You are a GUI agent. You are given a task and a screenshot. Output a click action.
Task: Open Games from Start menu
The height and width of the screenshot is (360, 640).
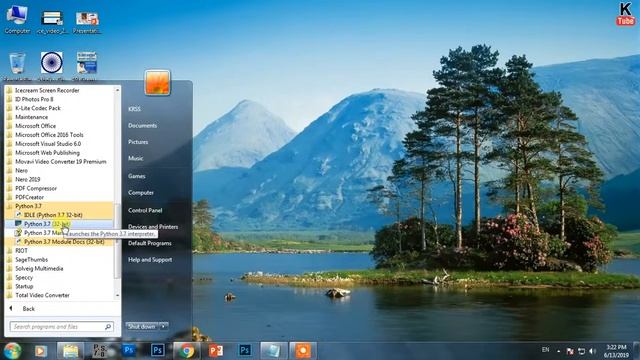pos(137,176)
